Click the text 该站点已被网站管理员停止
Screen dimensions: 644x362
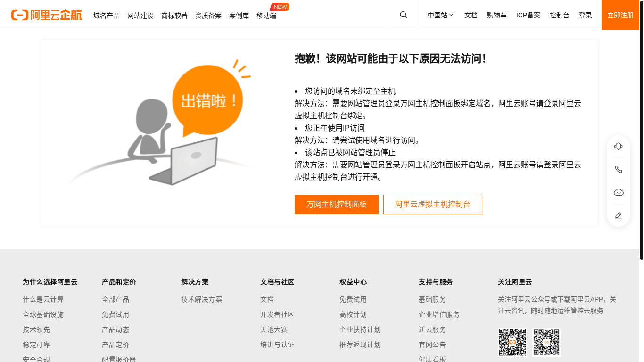(350, 152)
